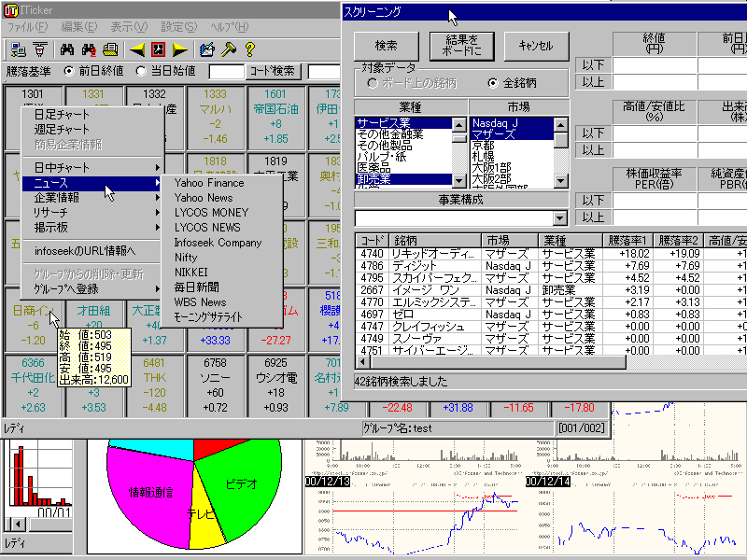Click the binoculars icon marked with red 2
747x560 pixels.
[x=89, y=49]
